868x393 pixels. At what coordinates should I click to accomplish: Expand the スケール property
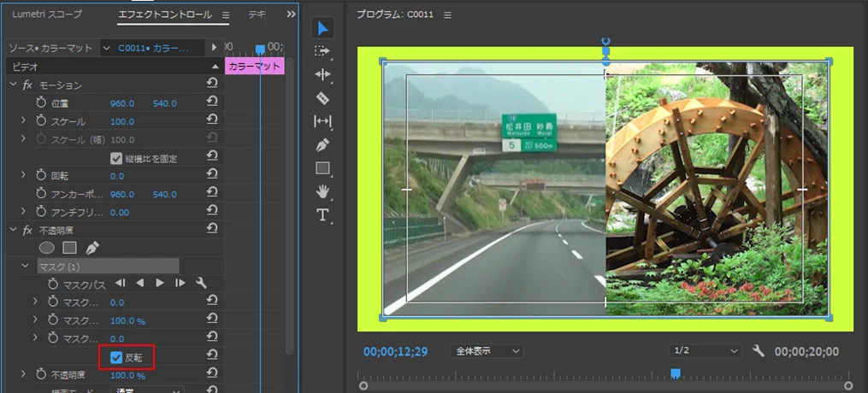coord(23,120)
